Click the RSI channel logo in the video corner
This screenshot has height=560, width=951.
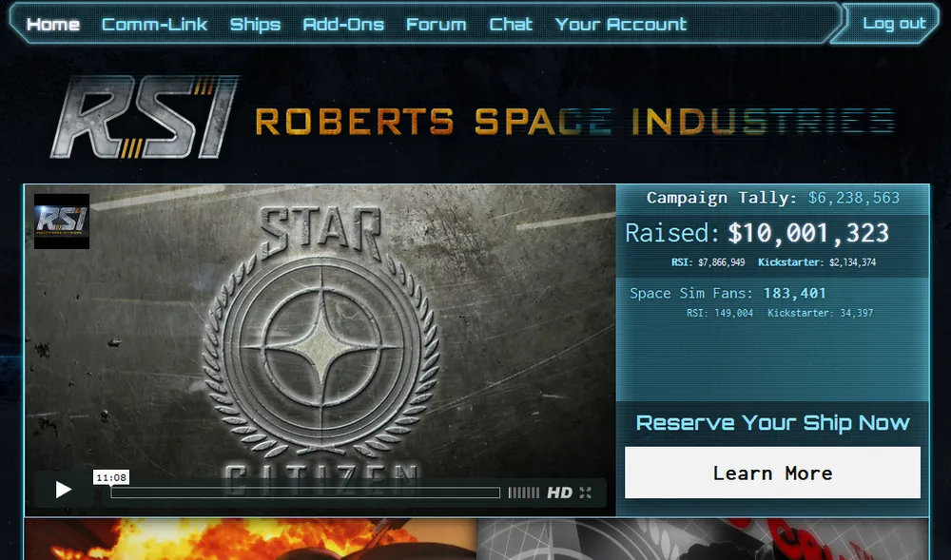pos(62,222)
